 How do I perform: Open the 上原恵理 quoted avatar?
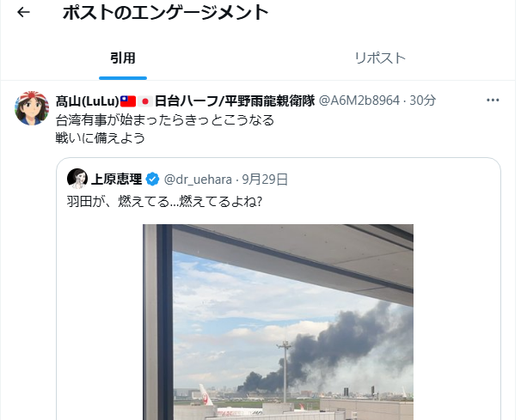click(x=77, y=179)
